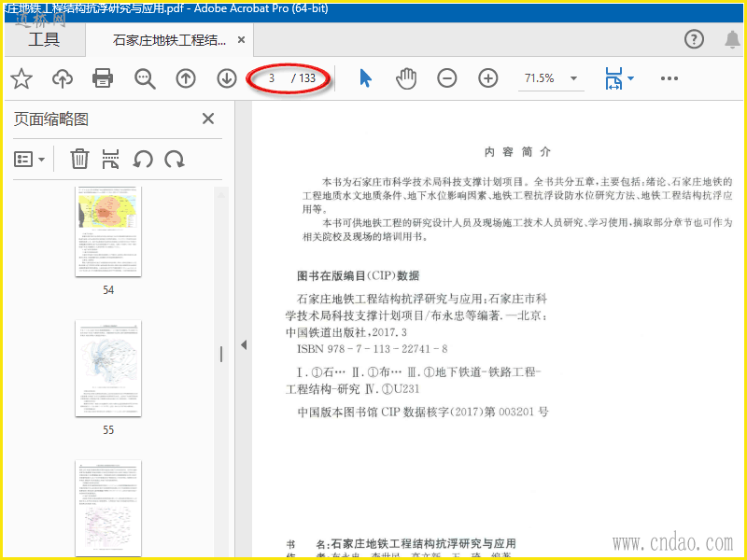The height and width of the screenshot is (560, 747).
Task: Go to the previous page
Action: [186, 78]
